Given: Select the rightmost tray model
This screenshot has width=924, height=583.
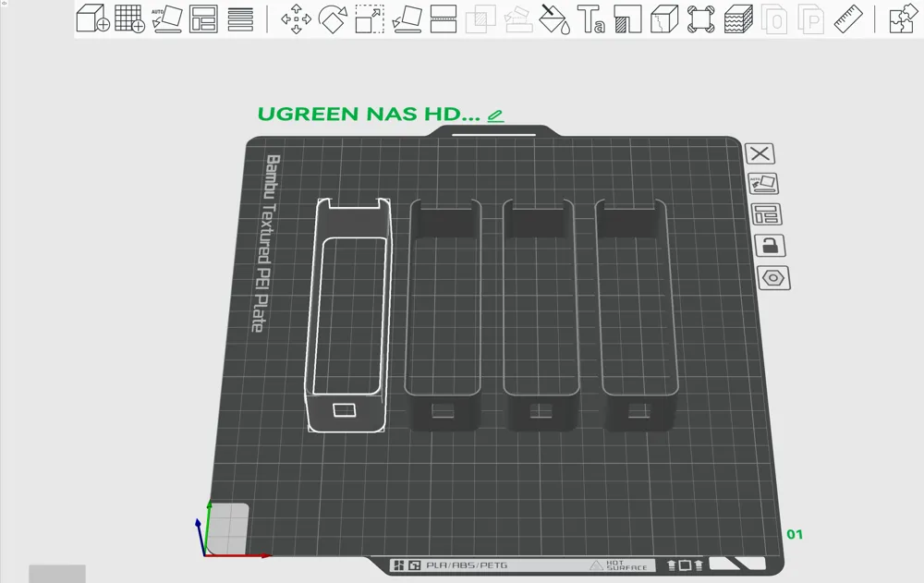Looking at the screenshot, I should pyautogui.click(x=638, y=314).
